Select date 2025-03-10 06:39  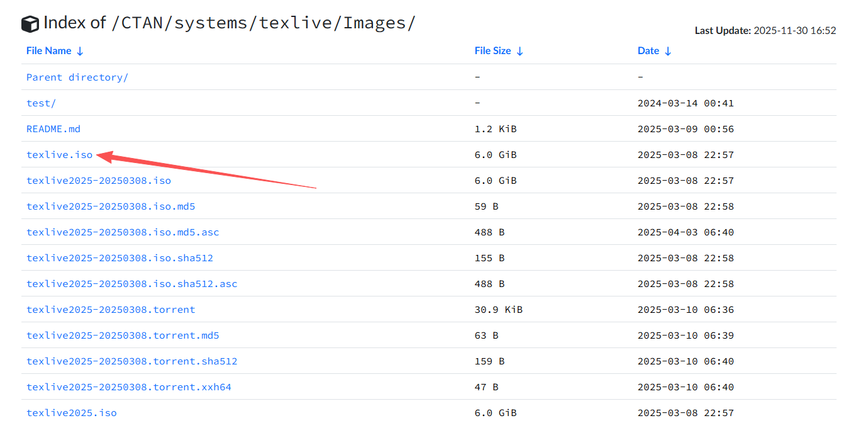pyautogui.click(x=686, y=336)
